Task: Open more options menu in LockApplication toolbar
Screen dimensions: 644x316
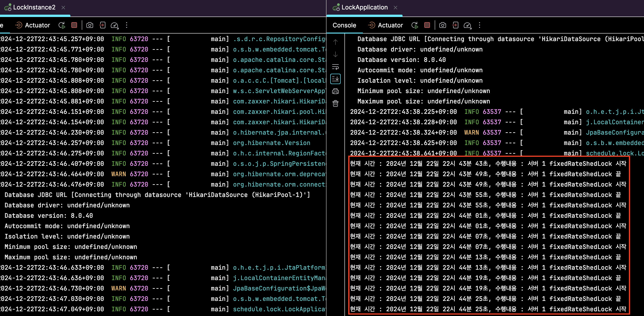Action: [x=480, y=25]
